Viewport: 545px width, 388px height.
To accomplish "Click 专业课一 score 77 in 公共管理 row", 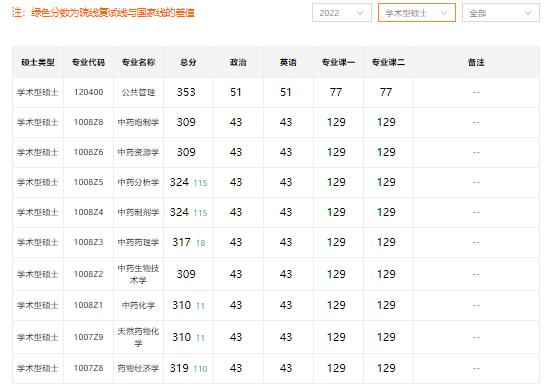I will [x=336, y=92].
